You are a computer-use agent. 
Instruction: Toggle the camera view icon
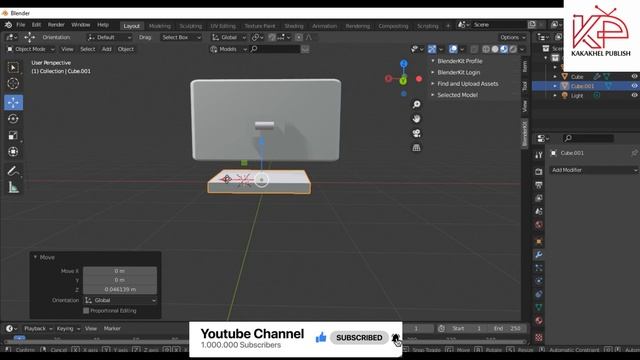[416, 133]
